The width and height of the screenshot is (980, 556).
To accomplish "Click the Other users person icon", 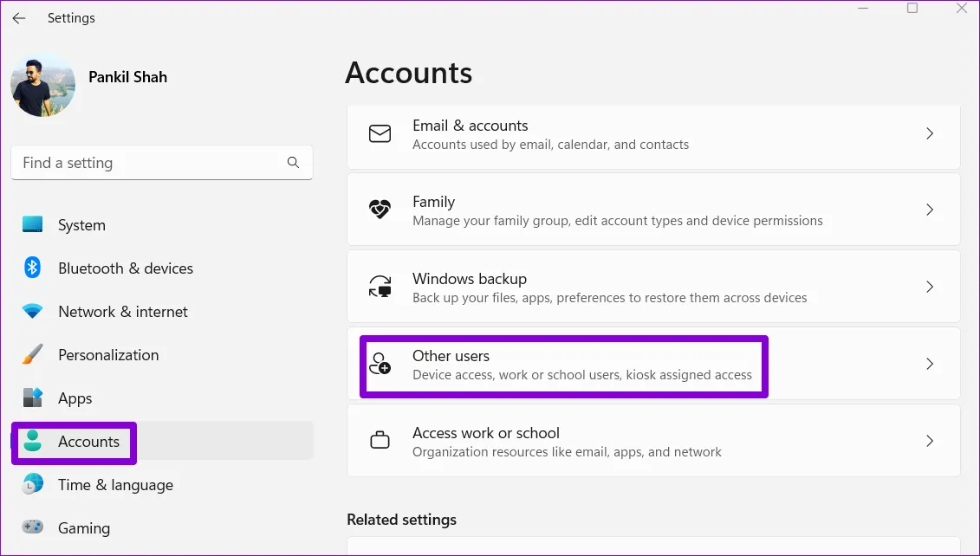I will 380,364.
